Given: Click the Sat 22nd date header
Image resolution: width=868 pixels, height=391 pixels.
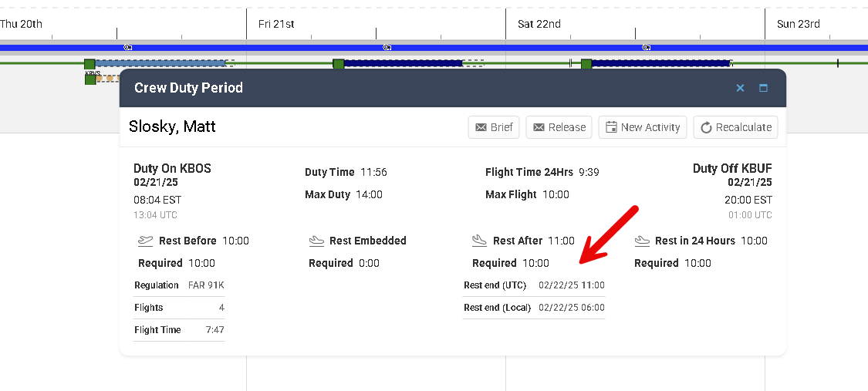Looking at the screenshot, I should point(539,24).
